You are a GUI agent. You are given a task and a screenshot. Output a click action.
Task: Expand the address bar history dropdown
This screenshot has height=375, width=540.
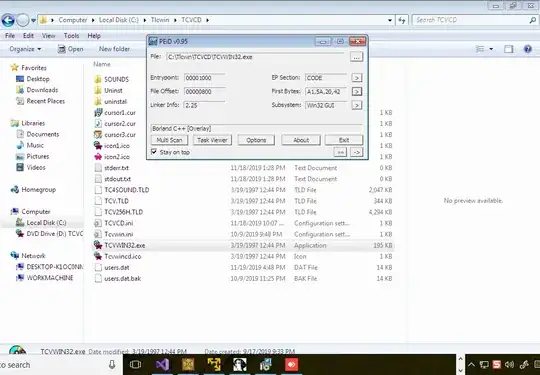(390, 20)
